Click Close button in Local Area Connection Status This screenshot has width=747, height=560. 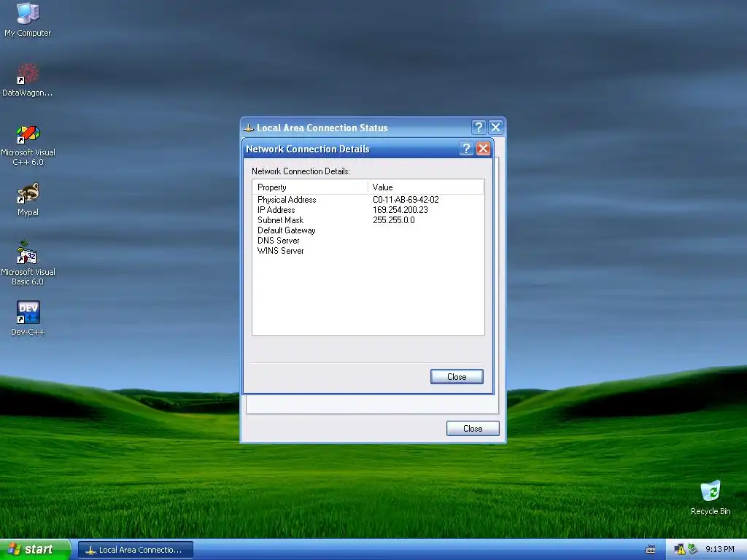point(473,429)
